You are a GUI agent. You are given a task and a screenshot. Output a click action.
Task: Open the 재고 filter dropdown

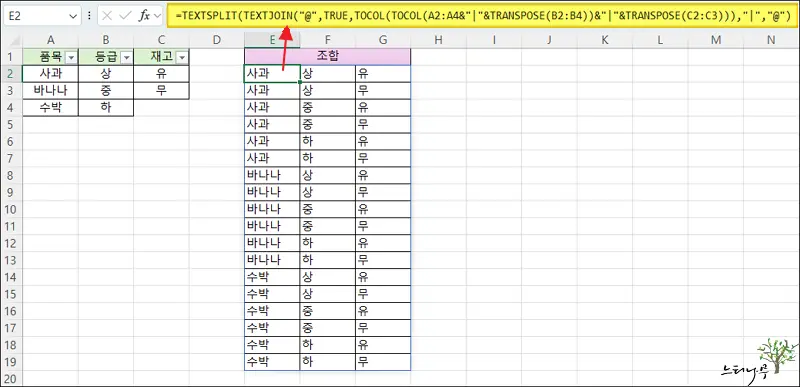[182, 58]
